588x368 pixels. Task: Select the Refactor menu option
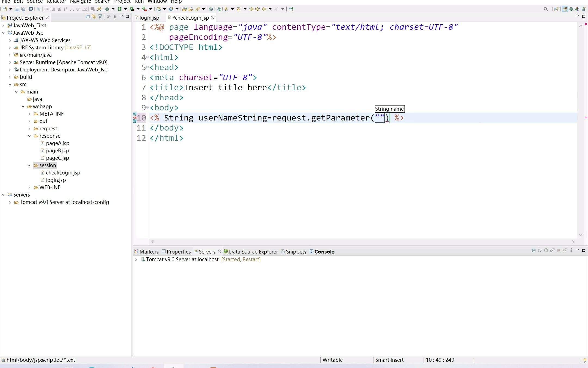tap(56, 2)
